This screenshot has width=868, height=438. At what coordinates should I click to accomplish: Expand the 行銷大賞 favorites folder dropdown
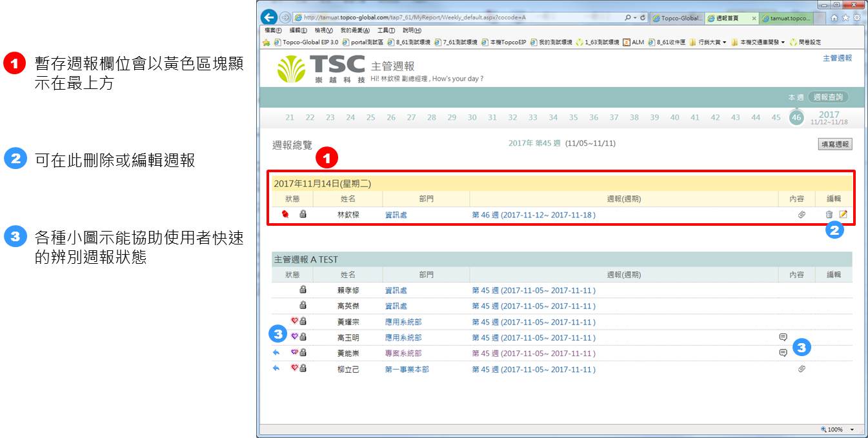725,43
